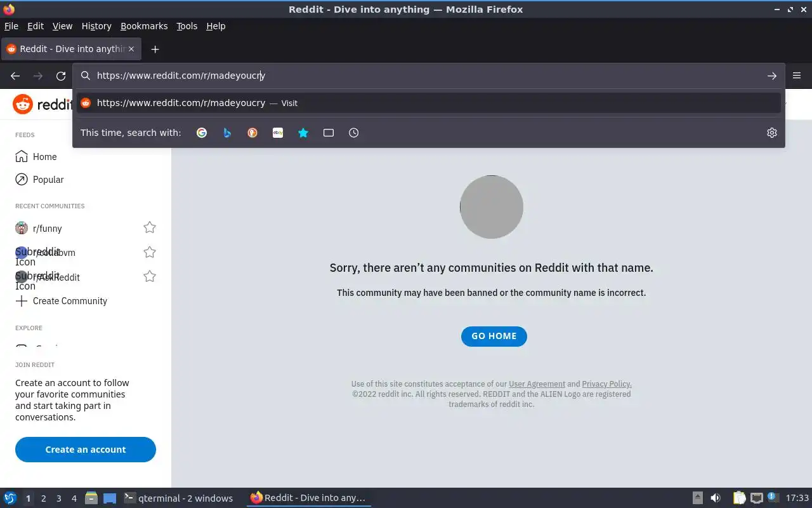Search open tabs icon
812x508 pixels.
coord(329,133)
